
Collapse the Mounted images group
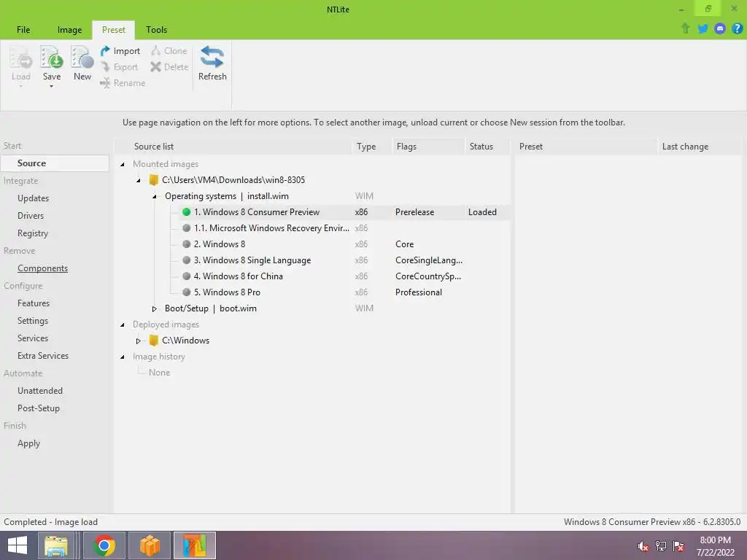(123, 164)
